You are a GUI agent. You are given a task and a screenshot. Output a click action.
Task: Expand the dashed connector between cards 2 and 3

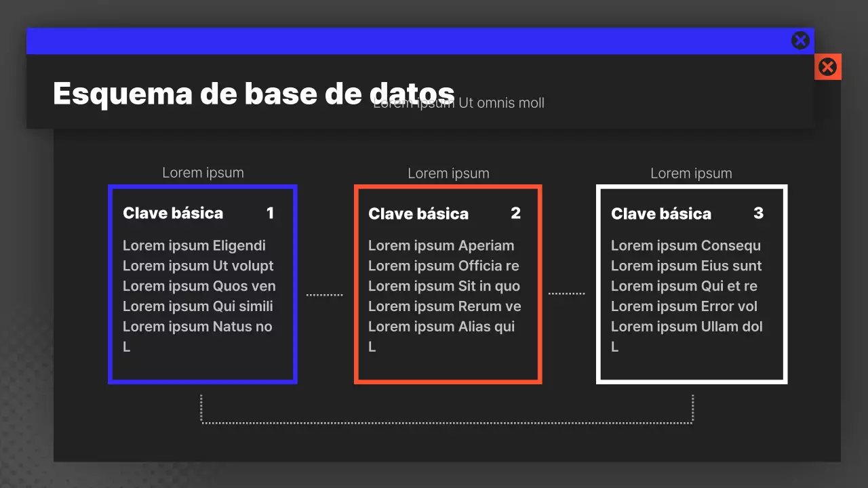coord(568,293)
